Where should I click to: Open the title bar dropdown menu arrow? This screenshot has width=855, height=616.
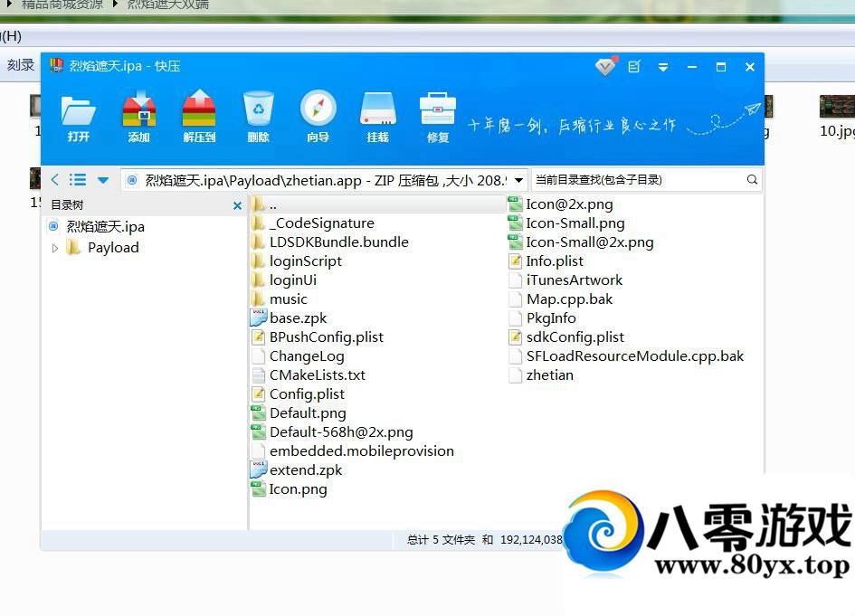click(x=663, y=67)
